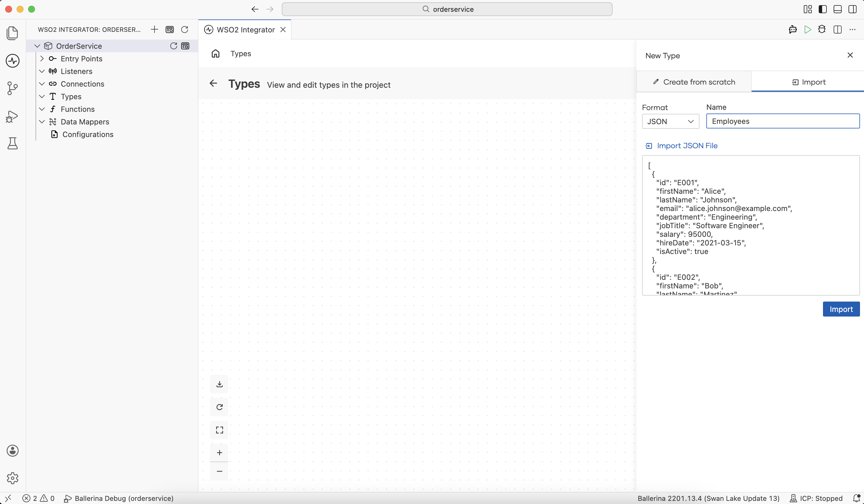Viewport: 864px width, 504px height.
Task: Go back from Types page
Action: click(213, 83)
